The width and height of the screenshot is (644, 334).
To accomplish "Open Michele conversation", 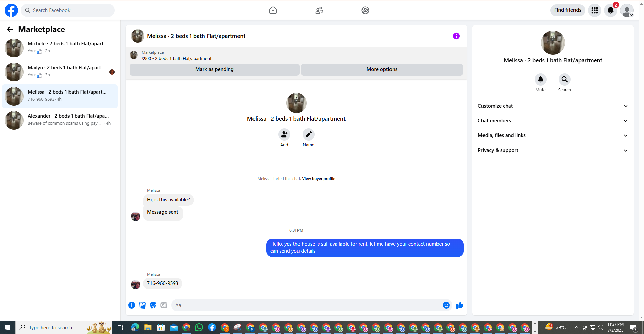I will 60,48.
